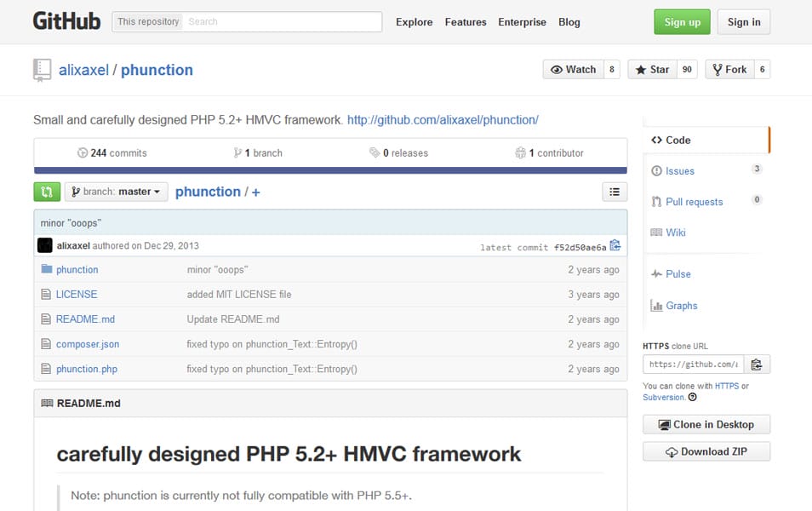Image resolution: width=812 pixels, height=511 pixels.
Task: Open the compare branches view
Action: click(47, 192)
